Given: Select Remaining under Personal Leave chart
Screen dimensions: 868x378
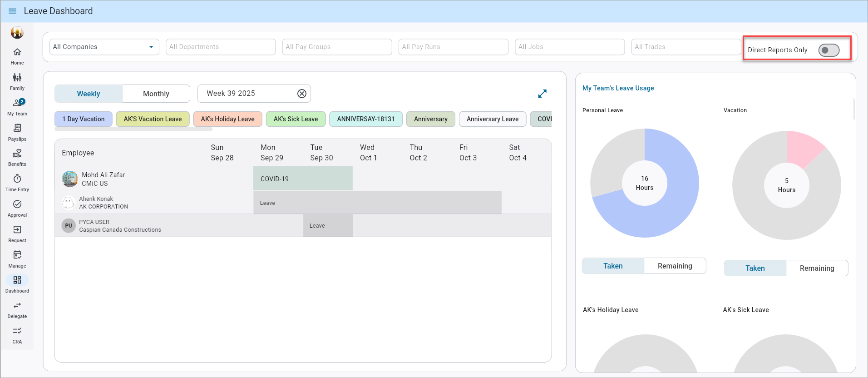Looking at the screenshot, I should click(x=675, y=266).
